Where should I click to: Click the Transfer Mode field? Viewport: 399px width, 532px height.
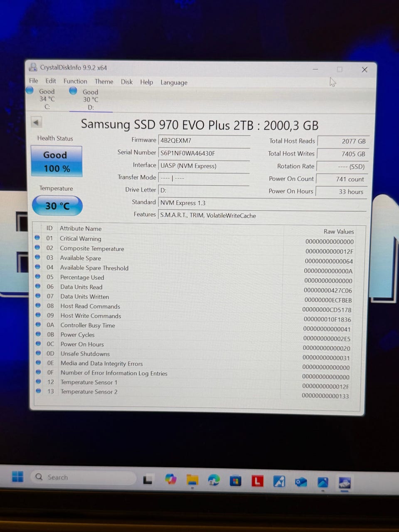[x=204, y=178]
